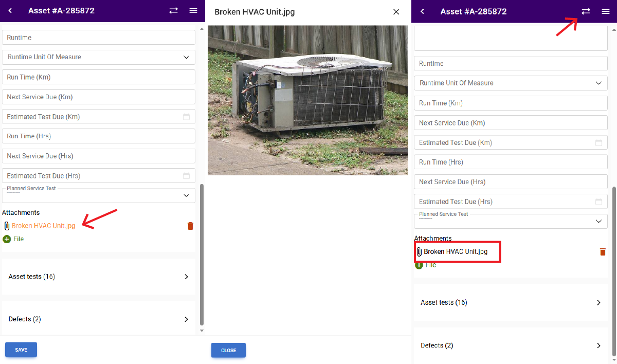
Task: Click swap arrows icon in right panel header
Action: 586,11
